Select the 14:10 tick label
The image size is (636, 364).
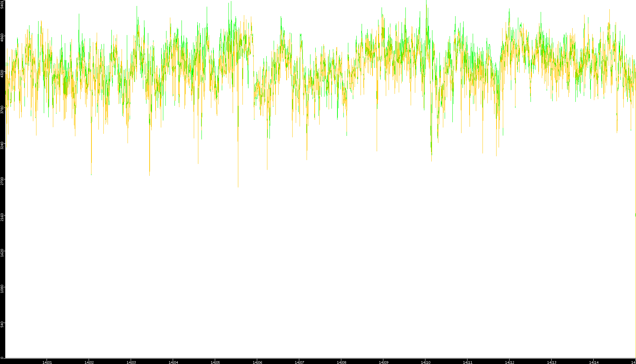(x=425, y=362)
